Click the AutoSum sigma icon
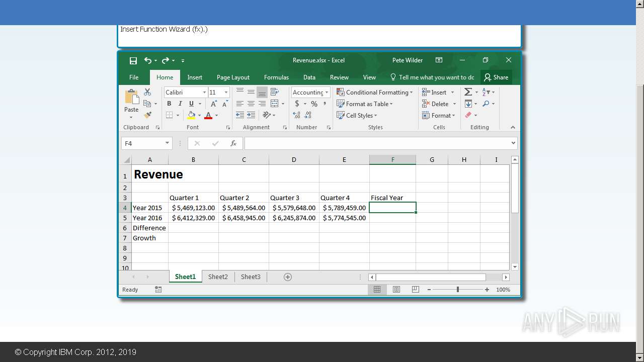 coord(468,92)
